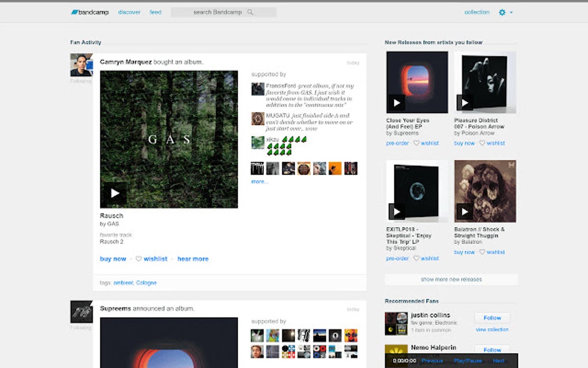Viewport: 588px width, 368px height.
Task: Click buy now for Rausch
Action: click(x=112, y=258)
